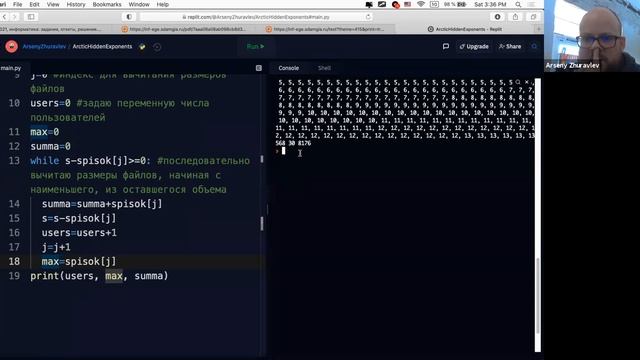Image resolution: width=640 pixels, height=360 pixels.
Task: Switch to the Console tab
Action: coord(289,68)
